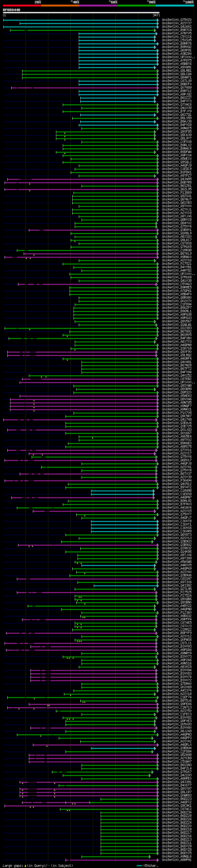Image resolution: width=197 pixels, height=868 pixels.
Task: Click the white query sequence ruler bar
Action: coord(81,12)
